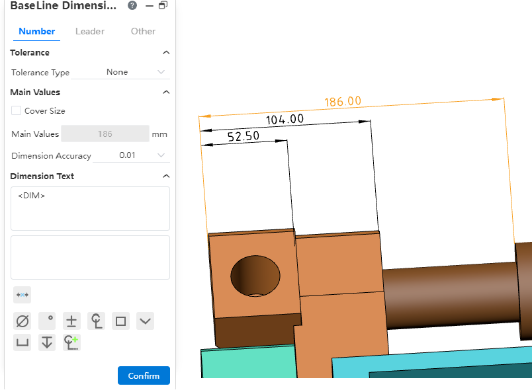Confirm the baseline dimension
Viewport: 532px width, 392px height.
(x=144, y=375)
